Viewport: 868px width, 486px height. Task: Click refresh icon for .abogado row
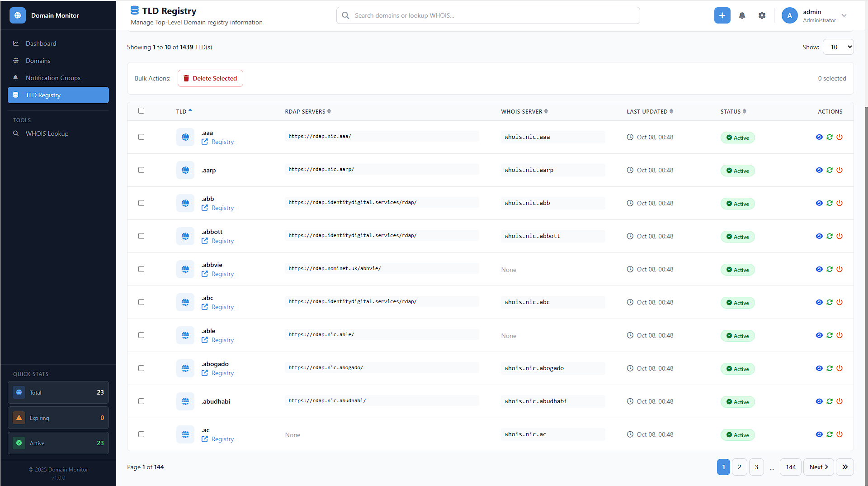[x=829, y=368]
